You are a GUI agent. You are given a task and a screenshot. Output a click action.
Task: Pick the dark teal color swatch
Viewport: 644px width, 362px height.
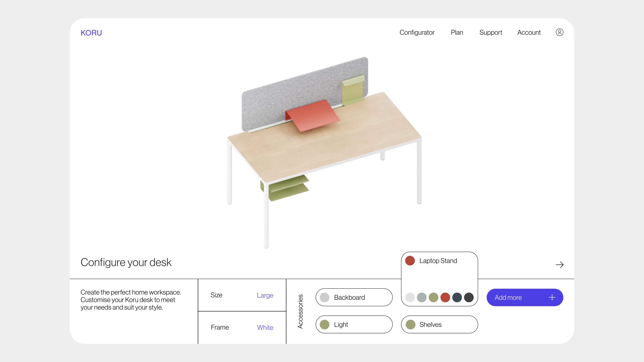(x=457, y=297)
